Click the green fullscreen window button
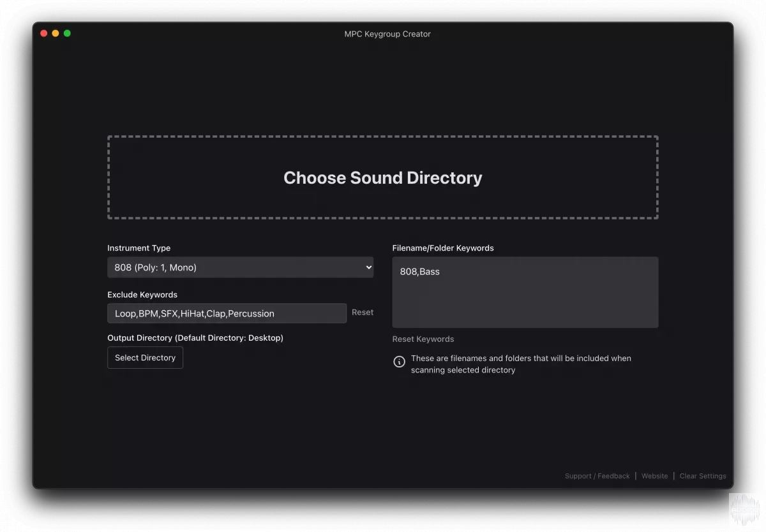766x532 pixels. 67,33
